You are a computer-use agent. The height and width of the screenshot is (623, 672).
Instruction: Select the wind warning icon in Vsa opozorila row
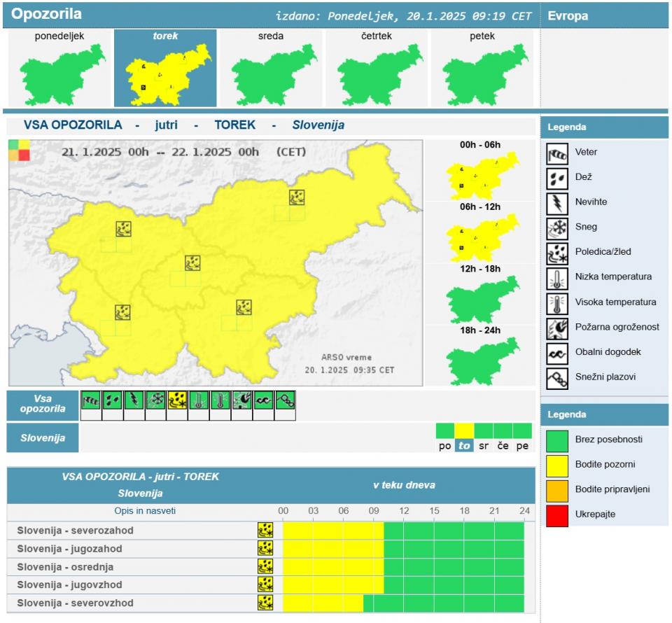91,400
